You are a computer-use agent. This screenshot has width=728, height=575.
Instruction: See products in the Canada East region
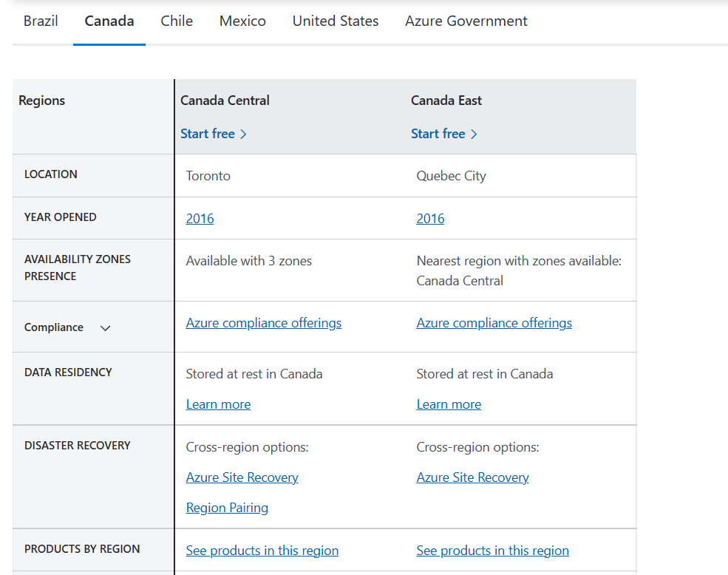coord(493,551)
